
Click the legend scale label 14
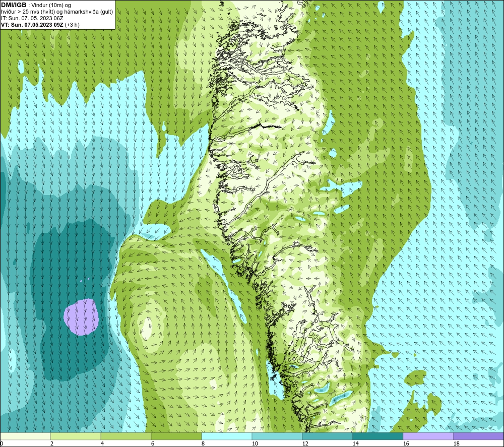click(x=356, y=444)
